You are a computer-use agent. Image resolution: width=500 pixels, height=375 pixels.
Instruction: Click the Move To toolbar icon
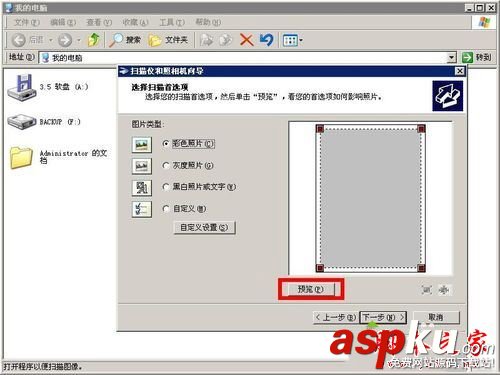(206, 40)
